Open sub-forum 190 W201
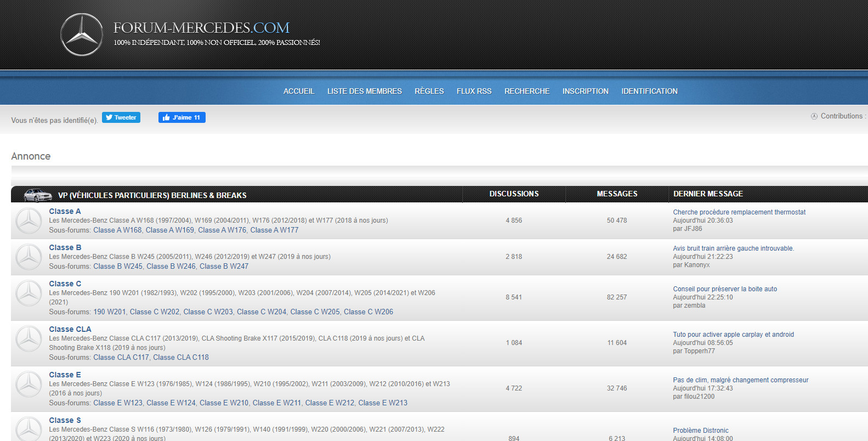Viewport: 868px width, 441px height. [x=110, y=312]
